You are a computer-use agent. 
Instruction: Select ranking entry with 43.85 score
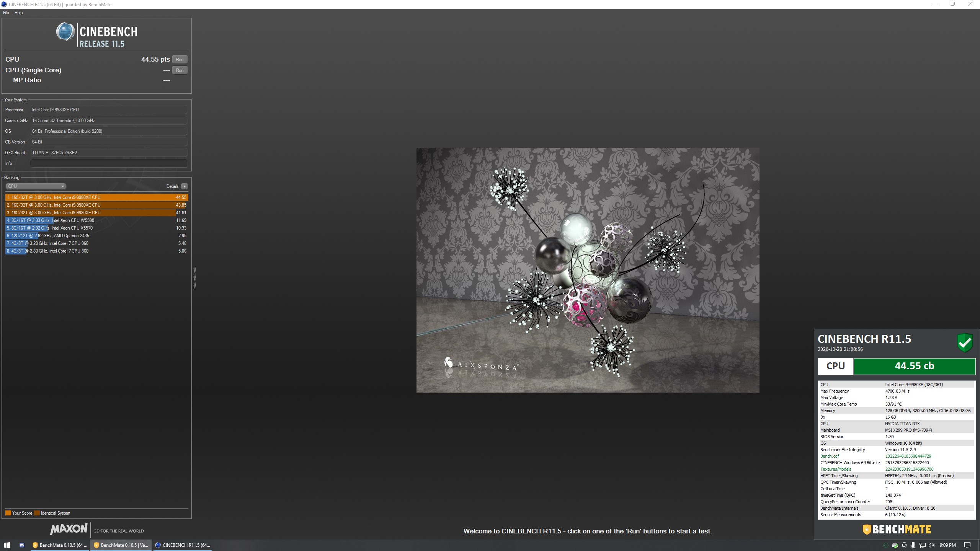pos(97,205)
